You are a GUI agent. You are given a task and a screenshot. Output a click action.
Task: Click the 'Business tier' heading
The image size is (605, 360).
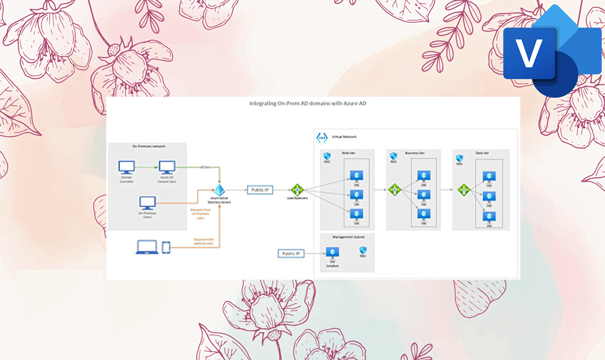click(x=414, y=153)
